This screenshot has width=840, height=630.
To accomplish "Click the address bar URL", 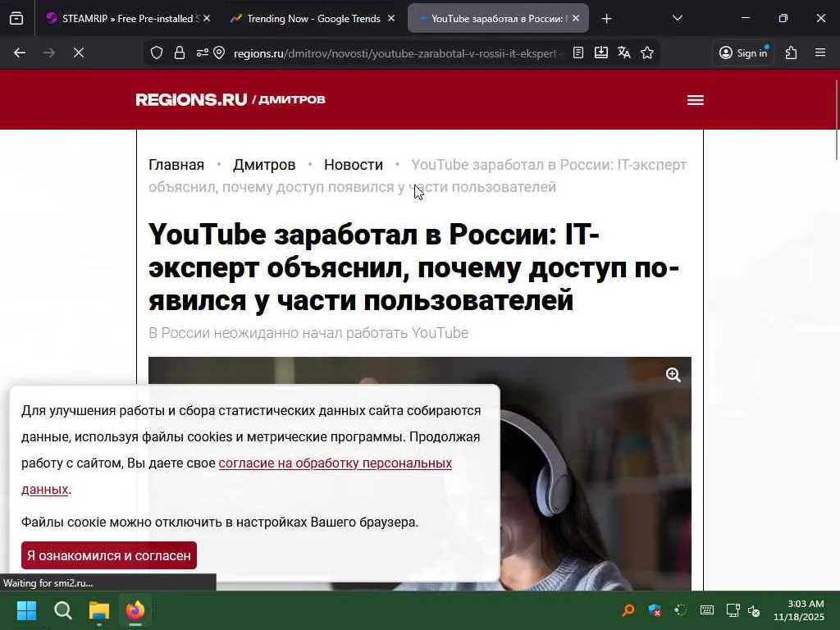I will tap(398, 53).
